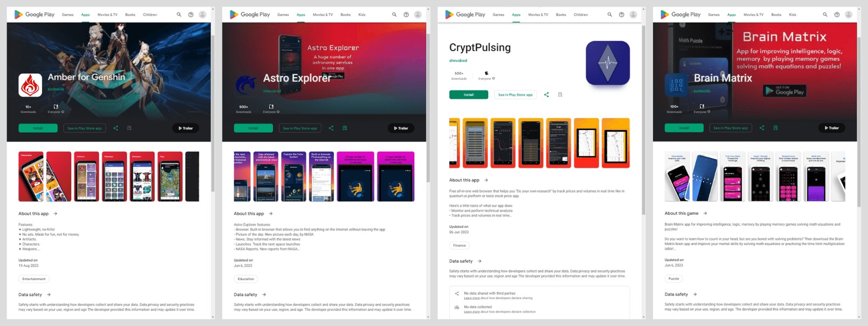
Task: Open shevabad developer link under CryptPulsing
Action: coord(458,60)
